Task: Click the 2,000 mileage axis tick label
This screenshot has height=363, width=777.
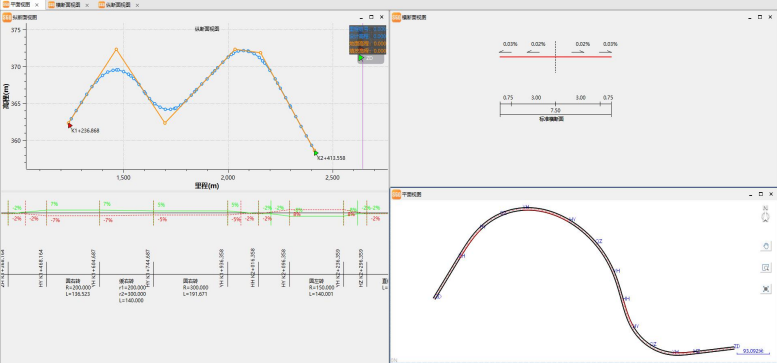Action: point(228,177)
